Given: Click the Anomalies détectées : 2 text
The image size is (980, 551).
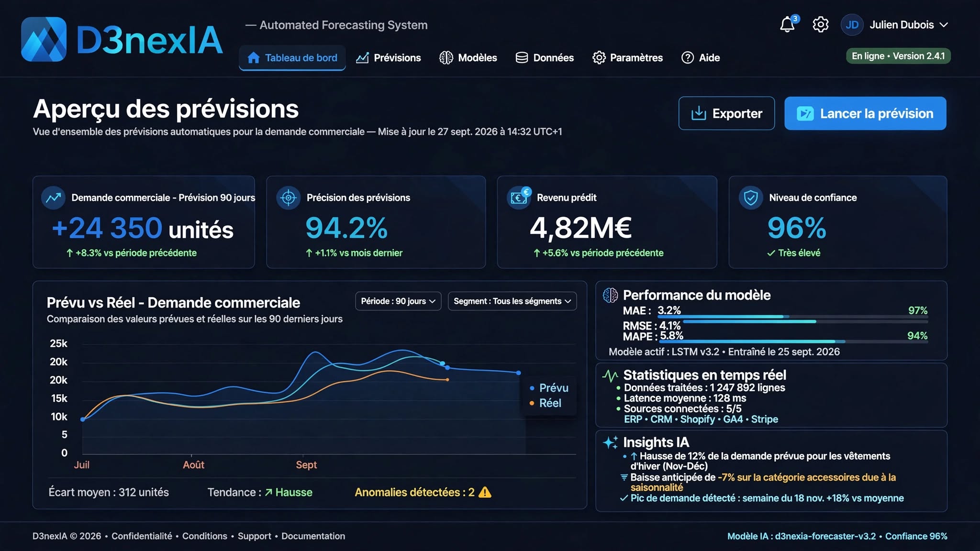Looking at the screenshot, I should 414,492.
